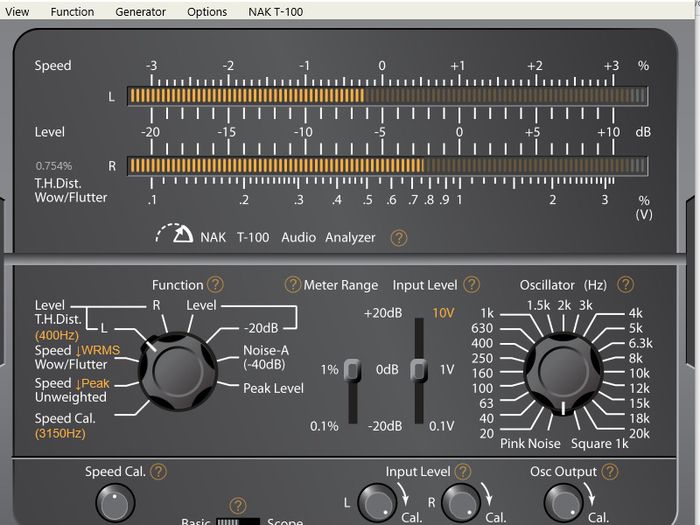700x525 pixels.
Task: Click the help icon by bottom Input Level knobs
Action: (462, 471)
